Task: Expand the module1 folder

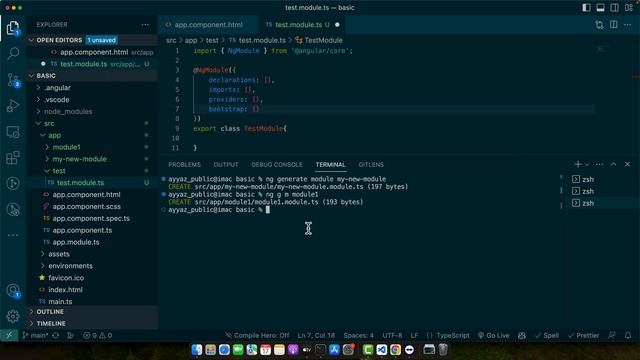Action: click(x=92, y=147)
